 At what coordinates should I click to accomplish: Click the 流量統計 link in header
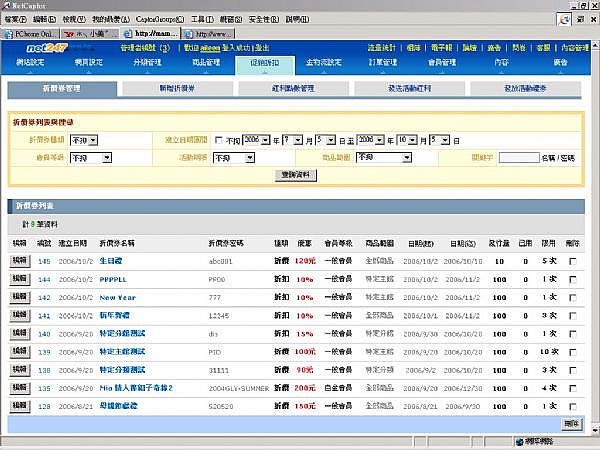pos(382,48)
